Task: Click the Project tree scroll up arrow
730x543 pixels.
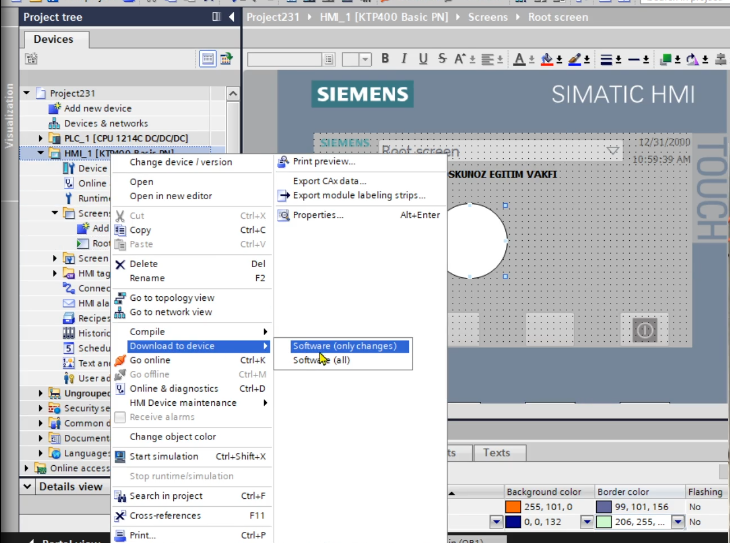Action: [233, 94]
